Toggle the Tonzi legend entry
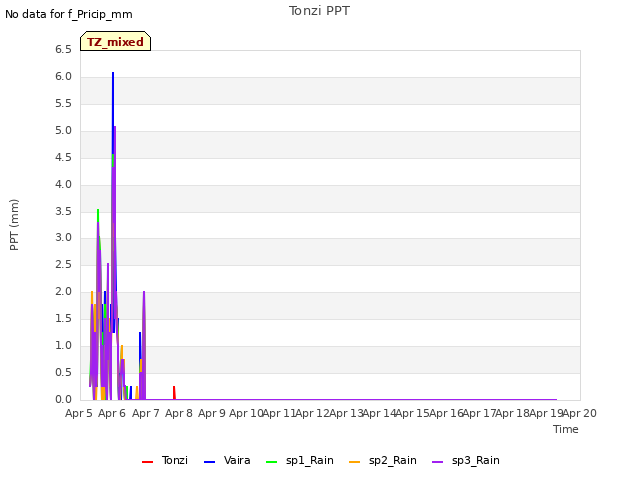The height and width of the screenshot is (480, 640). pyautogui.click(x=165, y=460)
